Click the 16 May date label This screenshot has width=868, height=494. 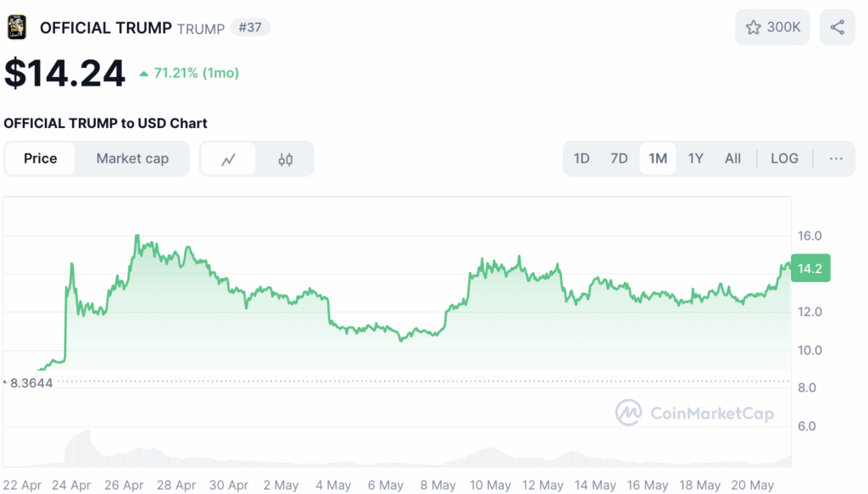(648, 486)
